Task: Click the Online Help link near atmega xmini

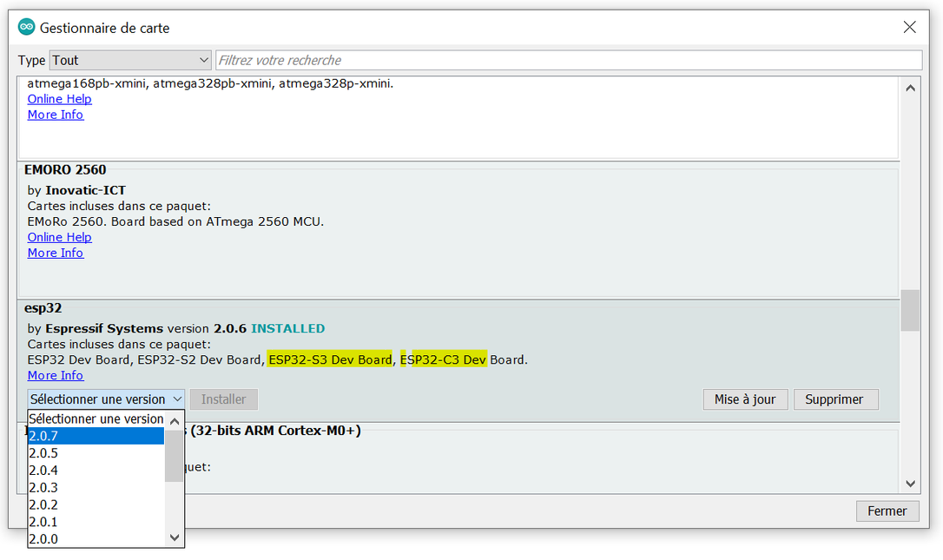Action: [x=60, y=99]
